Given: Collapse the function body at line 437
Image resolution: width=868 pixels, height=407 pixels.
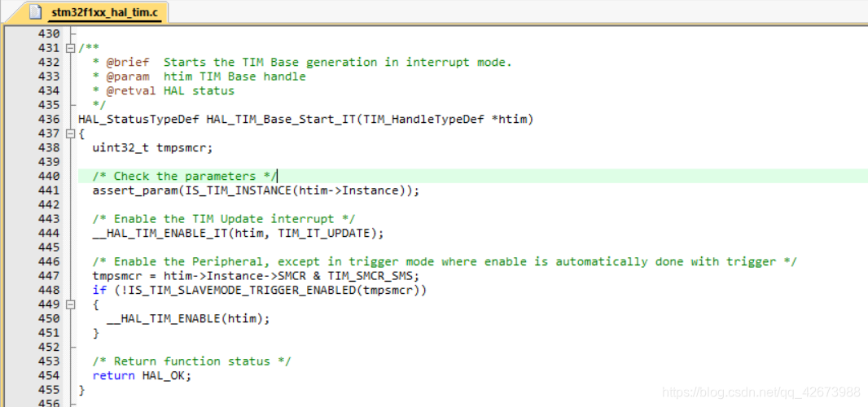Looking at the screenshot, I should pos(70,133).
